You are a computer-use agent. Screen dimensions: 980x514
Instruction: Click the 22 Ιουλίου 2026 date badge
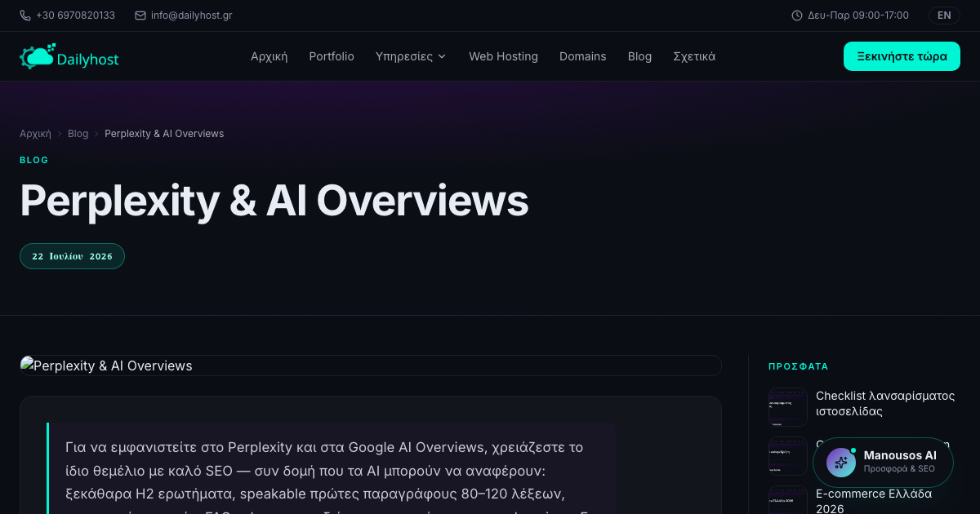point(72,256)
